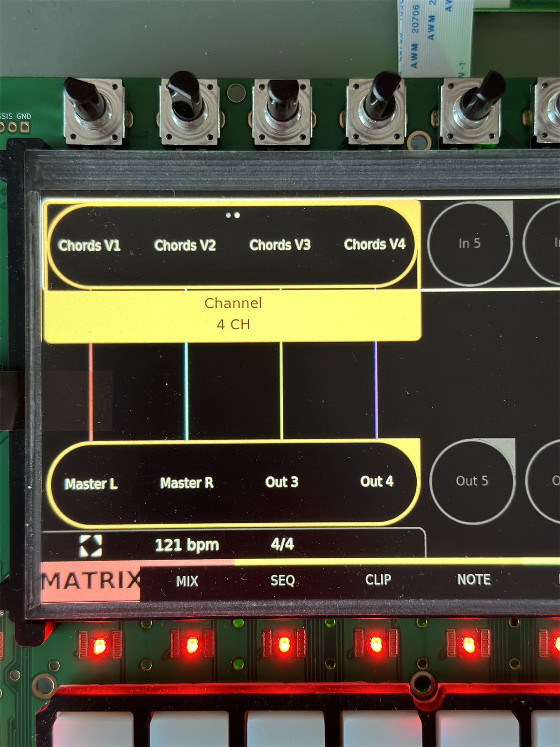Switch to the SEQ tab
This screenshot has height=747, width=560.
[283, 580]
